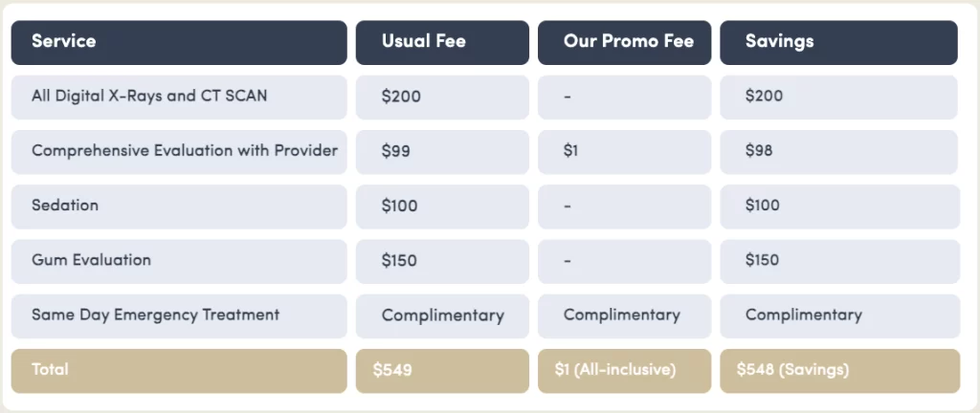Click the Service column header
Viewport: 980px width, 413px height.
tap(178, 42)
